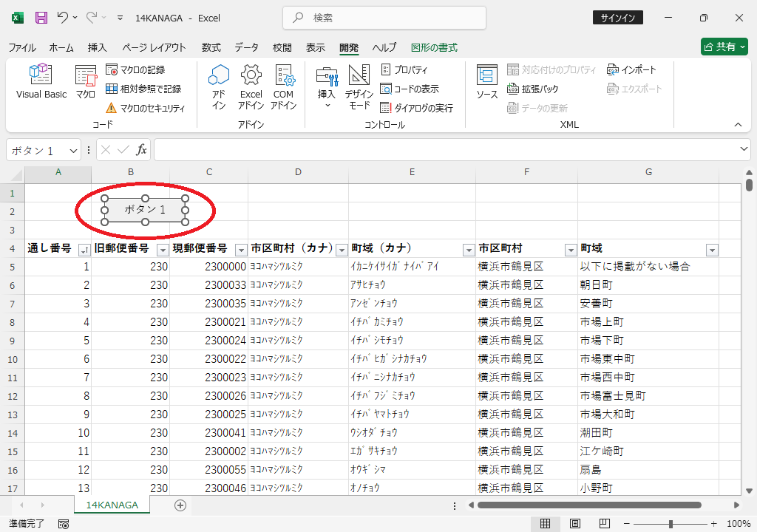Switch to the Insert (挿入) ribbon tab
The width and height of the screenshot is (757, 532).
click(x=97, y=47)
